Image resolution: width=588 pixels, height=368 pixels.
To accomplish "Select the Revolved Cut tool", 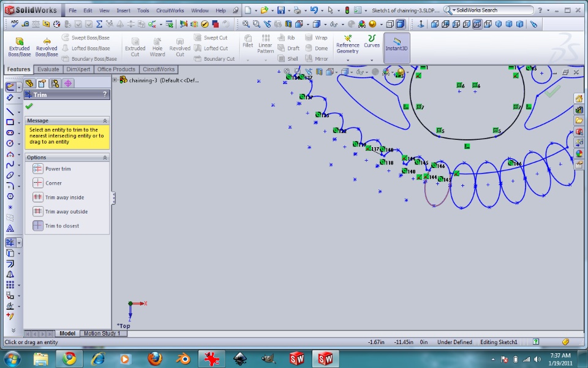I will (x=180, y=47).
